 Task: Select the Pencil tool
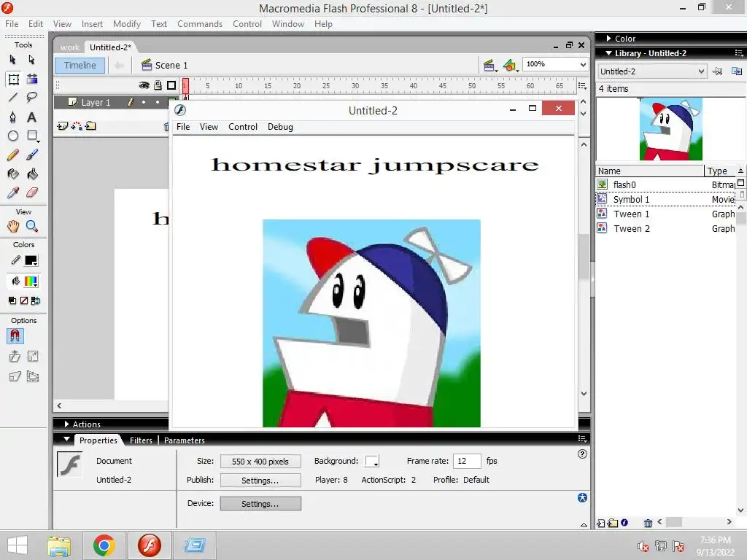[13, 155]
